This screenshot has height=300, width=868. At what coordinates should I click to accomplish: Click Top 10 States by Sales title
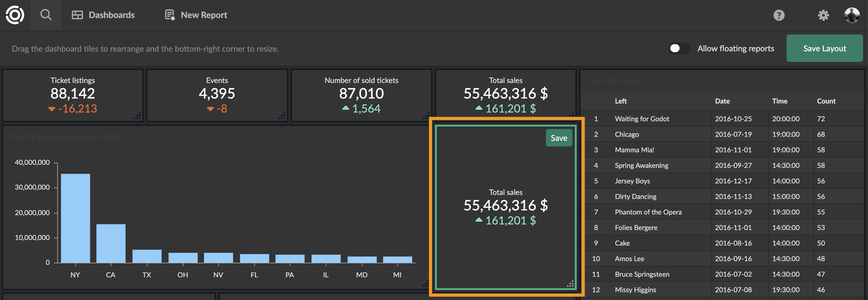click(x=65, y=137)
